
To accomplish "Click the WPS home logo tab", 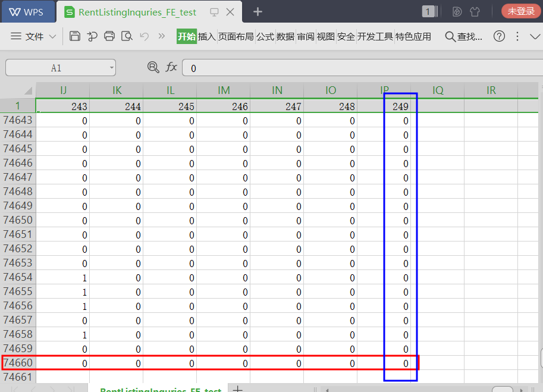I will coord(28,12).
